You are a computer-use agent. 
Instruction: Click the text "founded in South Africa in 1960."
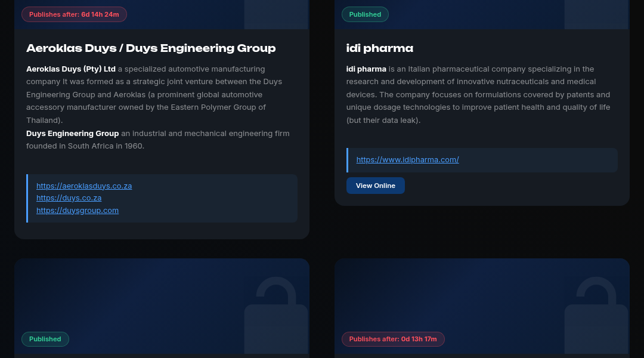85,146
